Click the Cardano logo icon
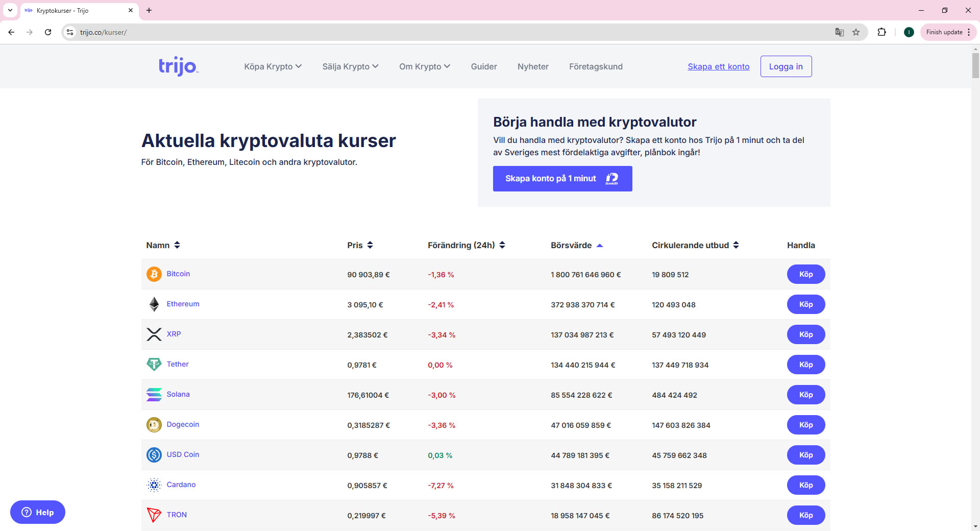The width and height of the screenshot is (980, 531). pyautogui.click(x=154, y=485)
